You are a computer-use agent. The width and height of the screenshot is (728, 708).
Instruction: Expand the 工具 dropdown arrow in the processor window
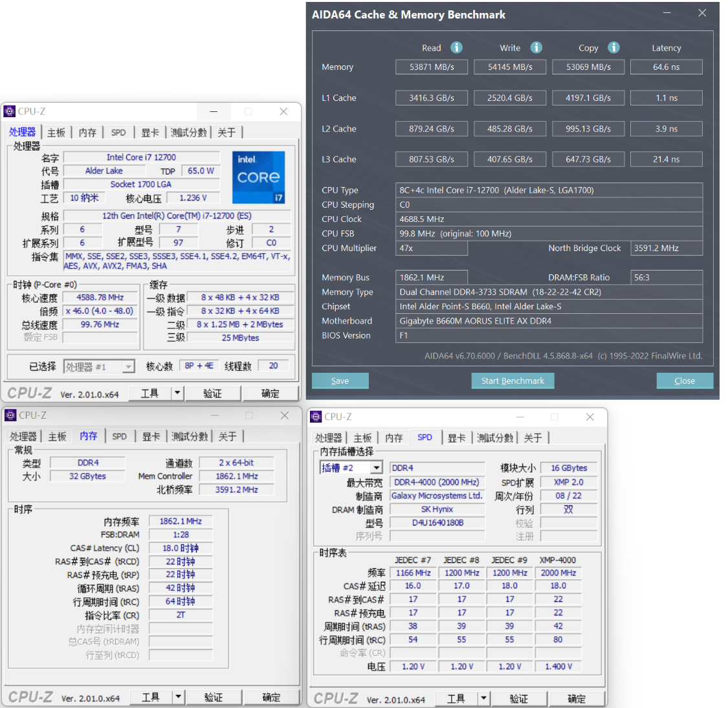click(177, 393)
